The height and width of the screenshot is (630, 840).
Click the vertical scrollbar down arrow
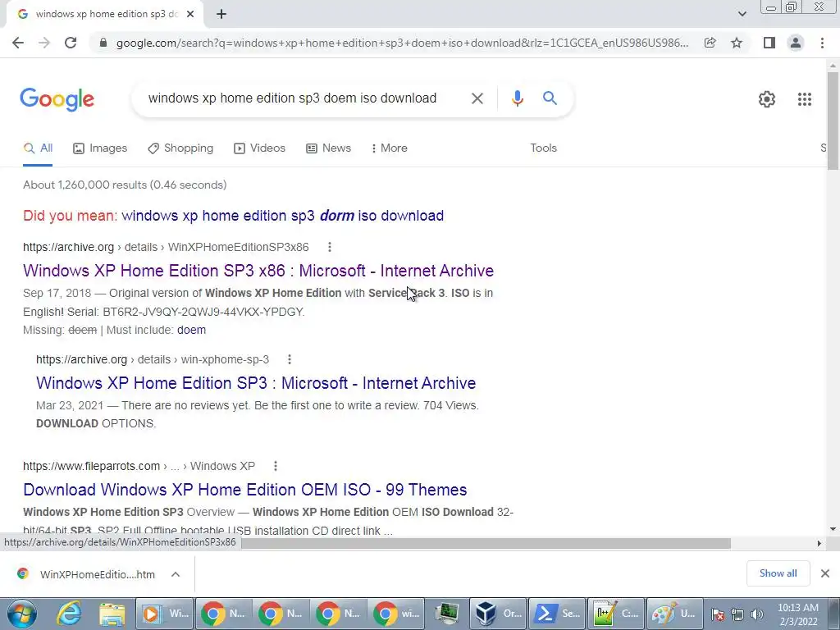[833, 530]
